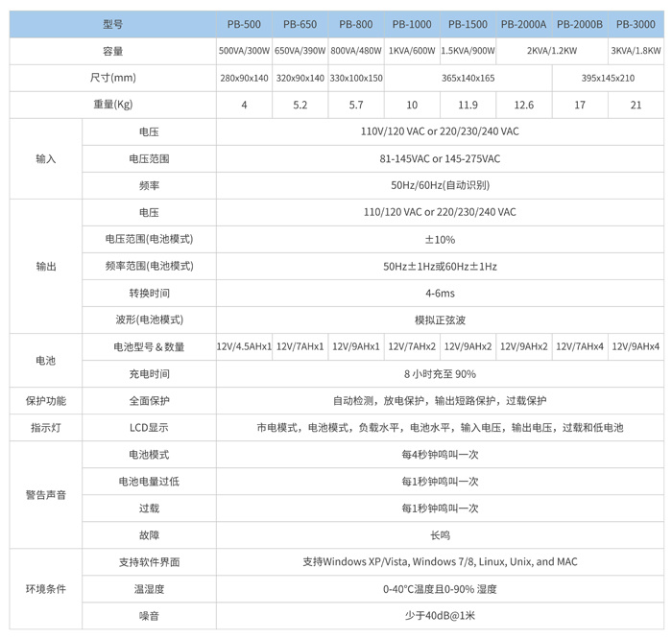Select the 4-6ms transfer time cell
This screenshot has width=672, height=639.
pos(440,294)
